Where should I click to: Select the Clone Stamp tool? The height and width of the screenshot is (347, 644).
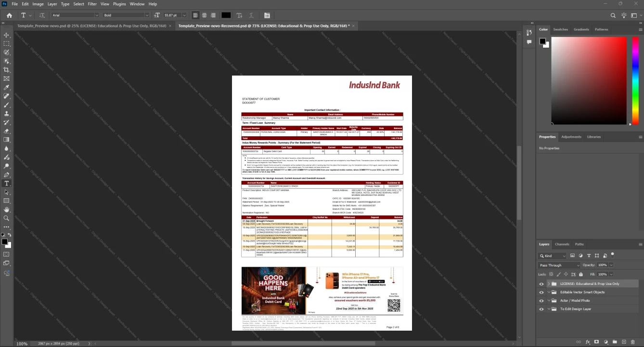click(7, 114)
